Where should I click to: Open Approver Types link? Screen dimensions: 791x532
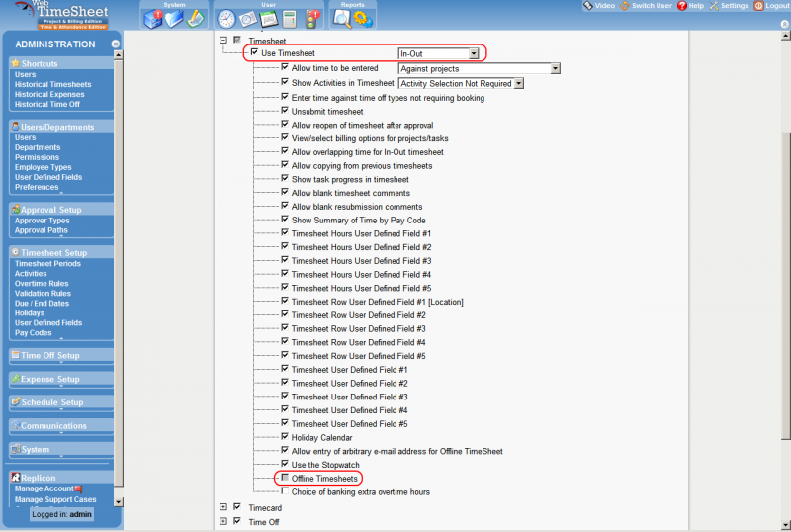[x=42, y=221]
